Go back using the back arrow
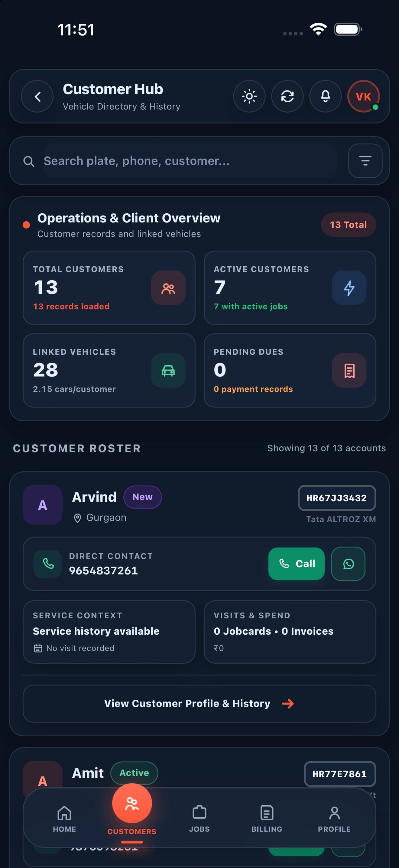 tap(37, 96)
